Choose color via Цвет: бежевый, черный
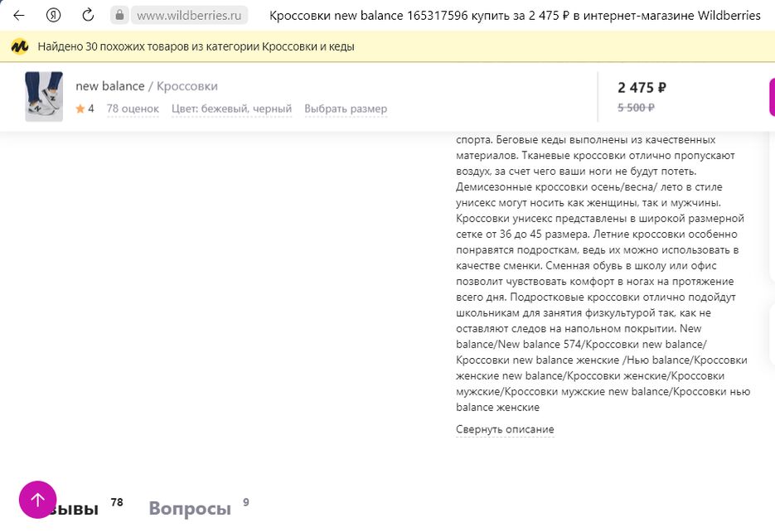The image size is (775, 532). point(231,109)
